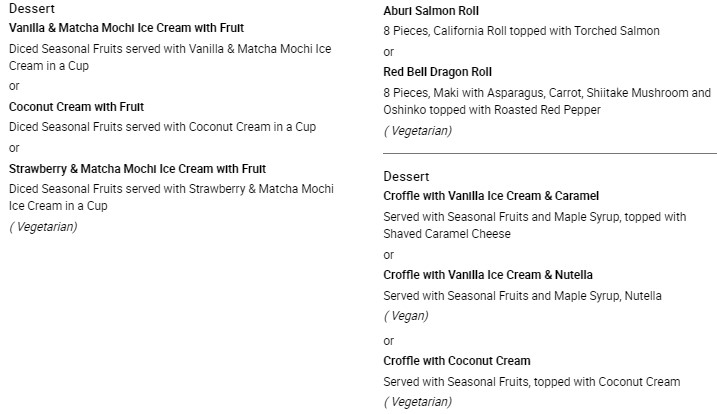This screenshot has width=717, height=414.
Task: Click Vegetarian label under Red Bell Dragon Roll
Action: pyautogui.click(x=417, y=131)
